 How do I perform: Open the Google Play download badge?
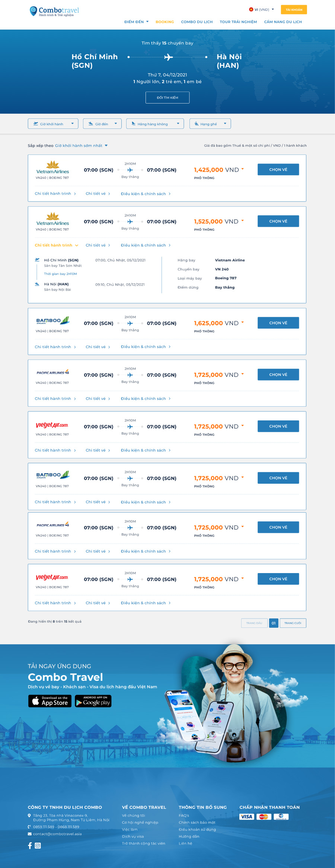(x=93, y=701)
